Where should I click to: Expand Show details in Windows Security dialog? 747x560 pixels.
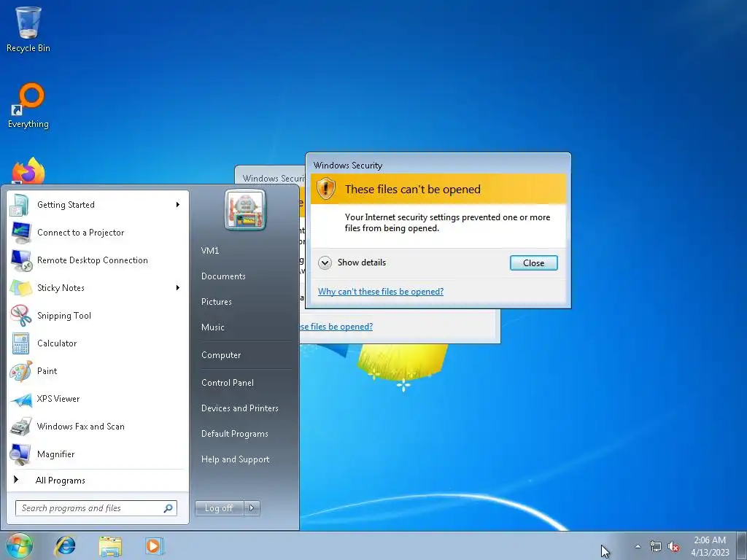tap(352, 262)
